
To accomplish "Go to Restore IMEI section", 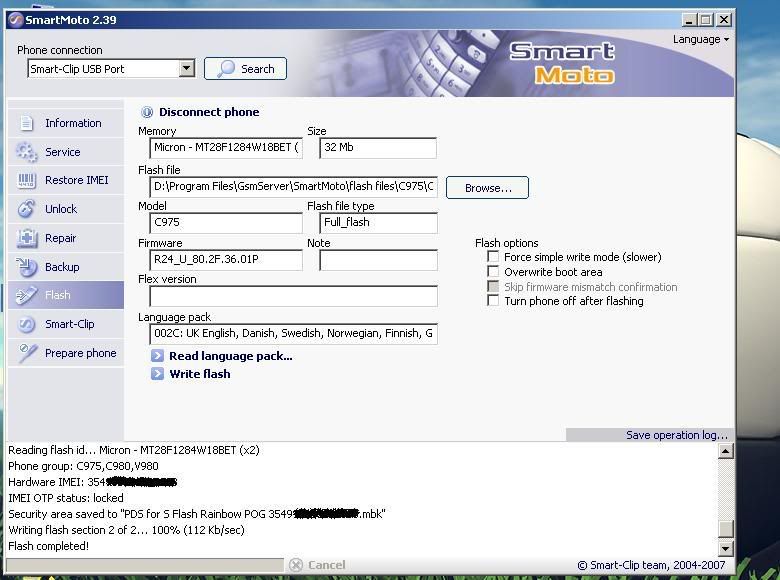I will click(66, 180).
